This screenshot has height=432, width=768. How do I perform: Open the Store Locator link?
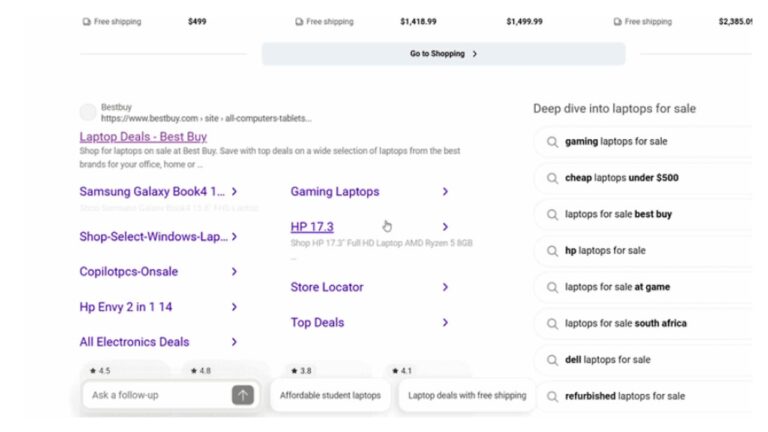point(327,287)
